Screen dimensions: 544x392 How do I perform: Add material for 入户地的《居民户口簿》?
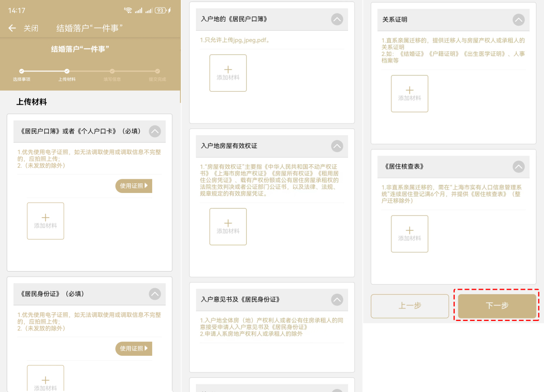228,73
